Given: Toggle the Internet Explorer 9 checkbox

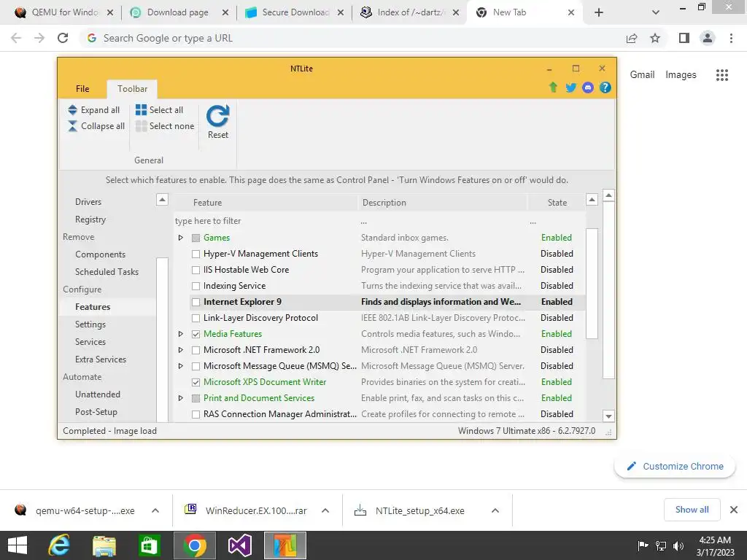Looking at the screenshot, I should [196, 302].
